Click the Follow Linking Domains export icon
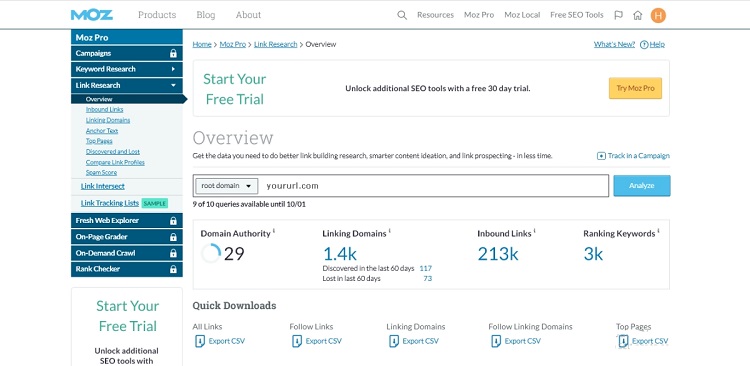 tap(496, 342)
